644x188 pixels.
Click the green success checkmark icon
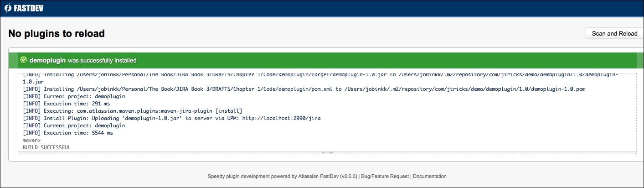[23, 60]
